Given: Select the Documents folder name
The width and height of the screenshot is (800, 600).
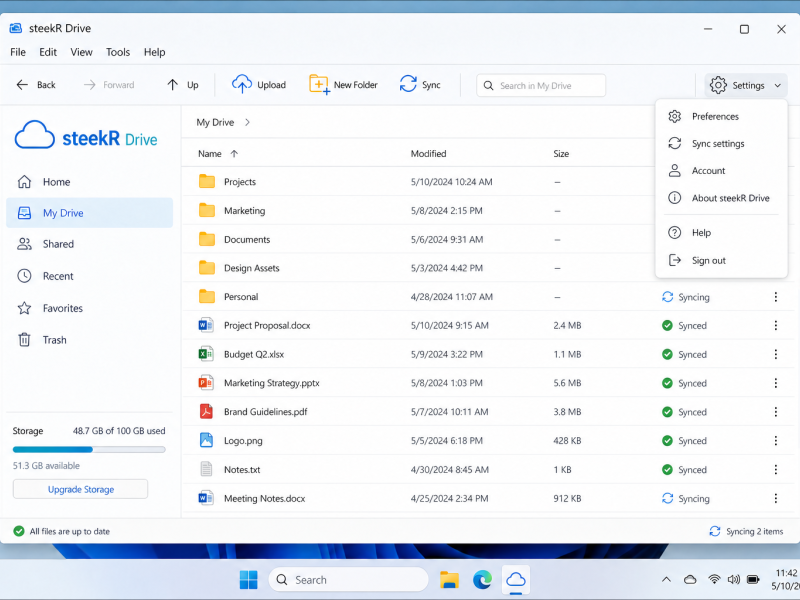Looking at the screenshot, I should tap(247, 239).
